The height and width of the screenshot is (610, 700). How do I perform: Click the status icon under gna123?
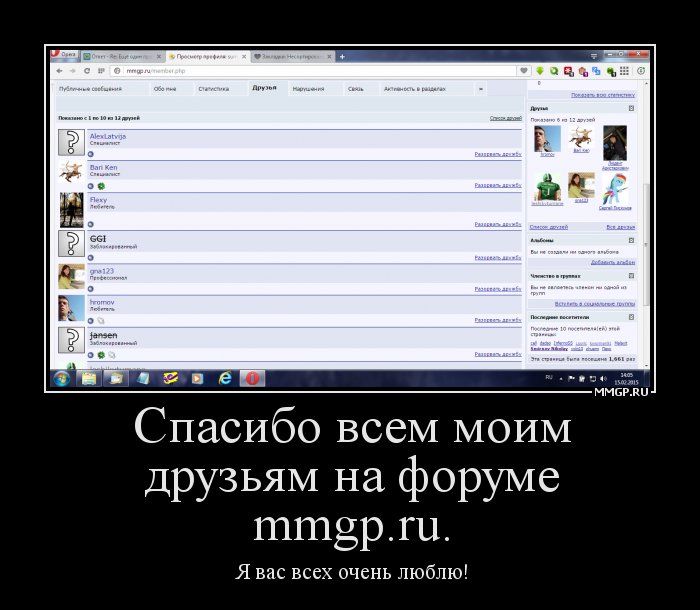click(91, 289)
